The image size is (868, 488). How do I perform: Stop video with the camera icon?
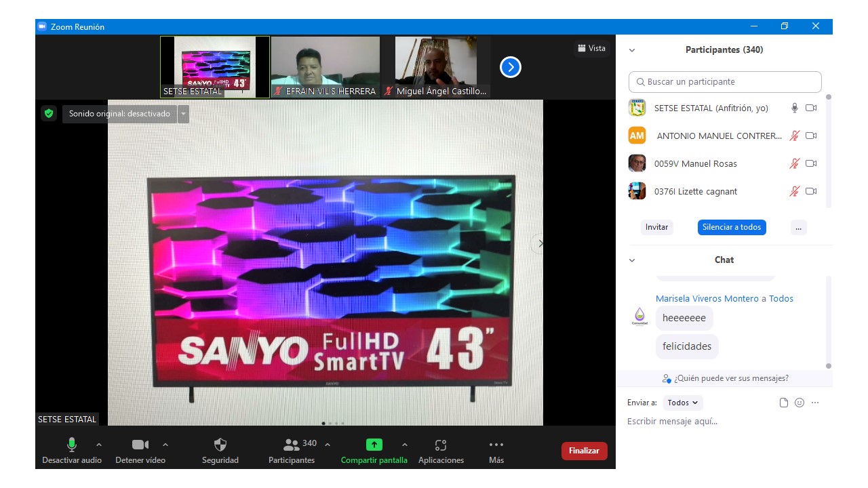(140, 445)
